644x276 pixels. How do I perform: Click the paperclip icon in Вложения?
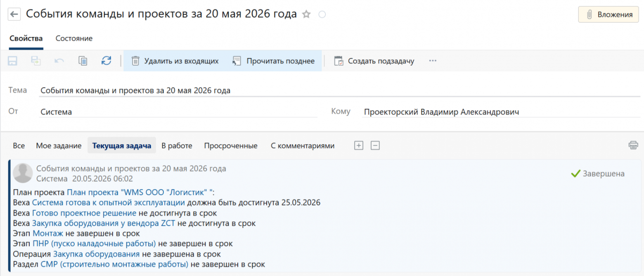[589, 14]
